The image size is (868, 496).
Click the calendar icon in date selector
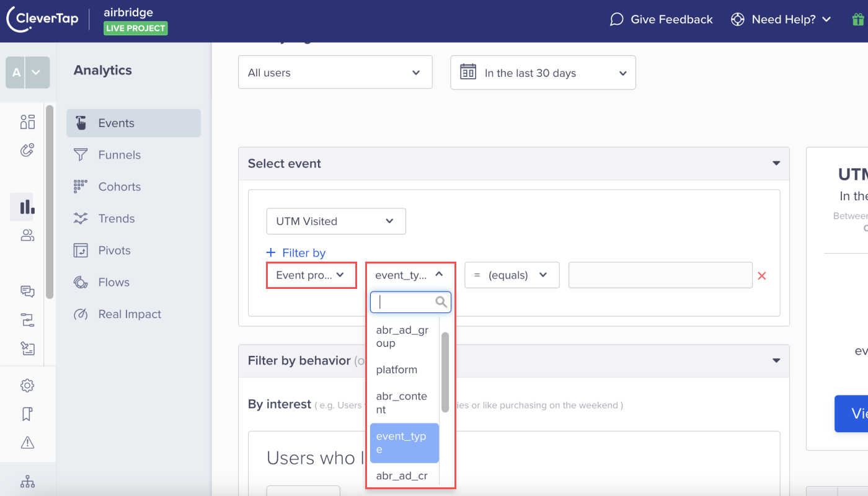(x=468, y=72)
